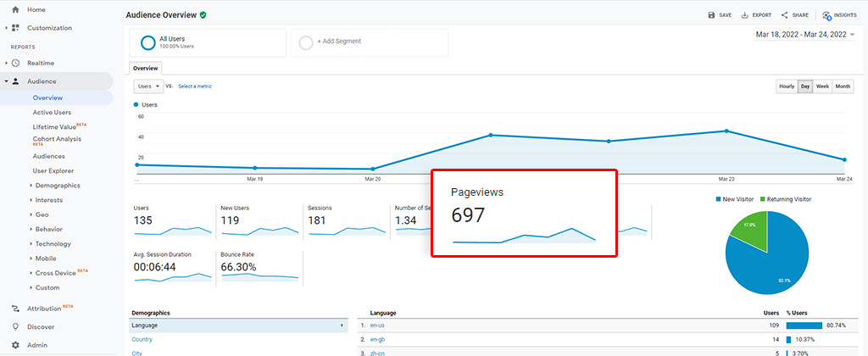Click the Insights icon at top right

pyautogui.click(x=826, y=14)
